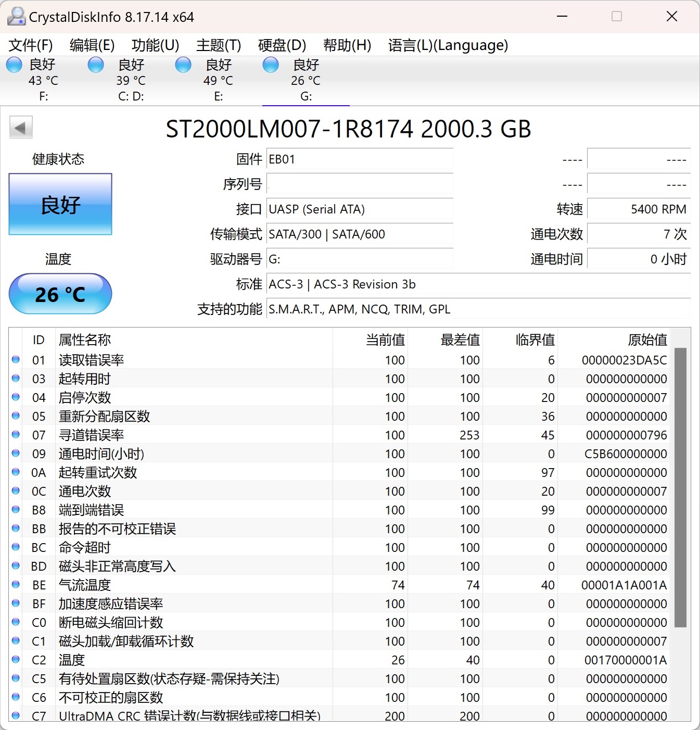Select the 读取错误率 attribute name
The width and height of the screenshot is (700, 730).
91,360
